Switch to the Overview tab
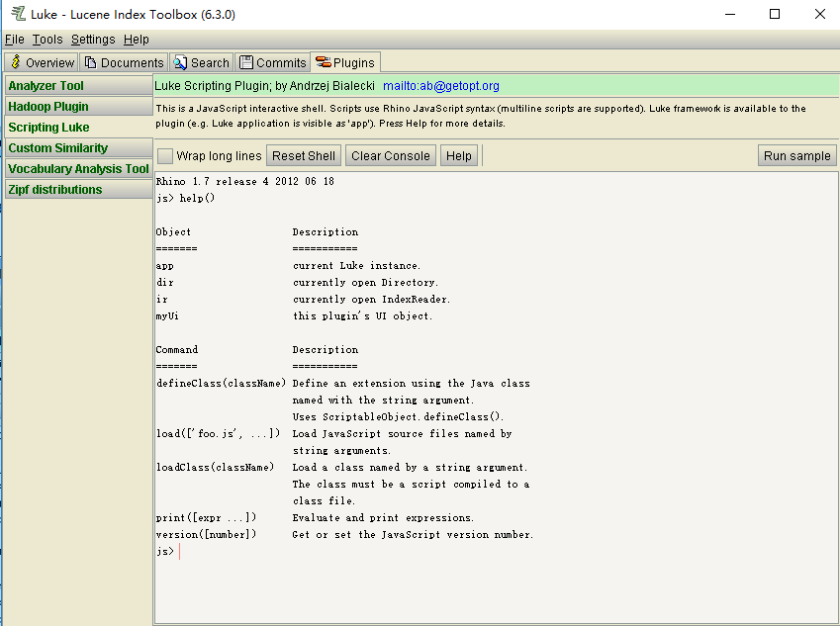Viewport: 840px width, 626px height. pyautogui.click(x=42, y=62)
